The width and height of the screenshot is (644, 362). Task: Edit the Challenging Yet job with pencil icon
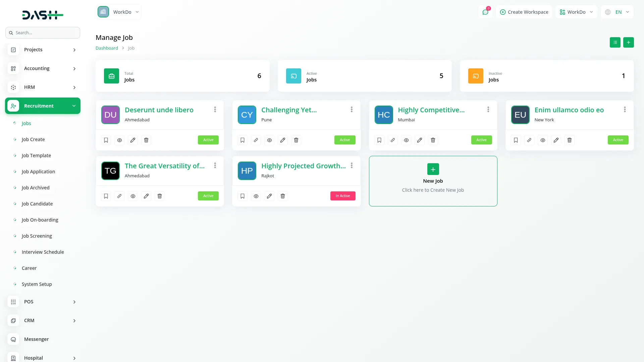pos(283,140)
